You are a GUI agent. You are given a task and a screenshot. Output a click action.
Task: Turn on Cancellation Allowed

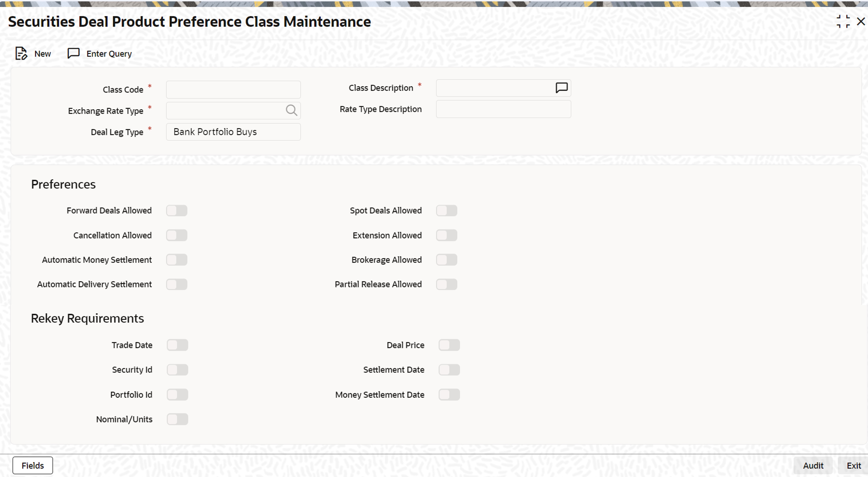[177, 235]
